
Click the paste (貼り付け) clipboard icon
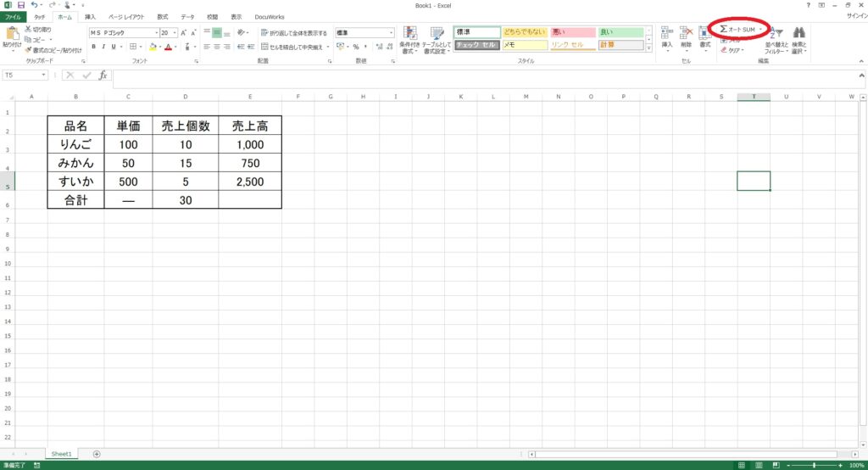click(12, 36)
